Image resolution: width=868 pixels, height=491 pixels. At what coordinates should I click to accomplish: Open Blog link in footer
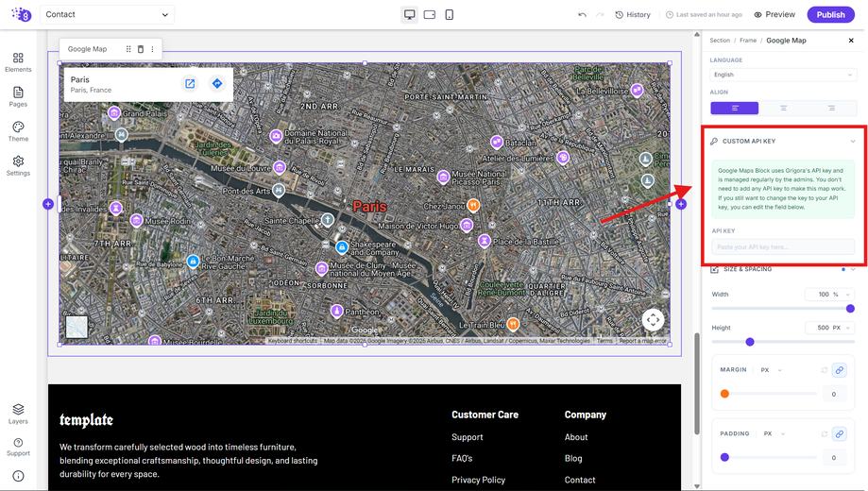pyautogui.click(x=573, y=458)
